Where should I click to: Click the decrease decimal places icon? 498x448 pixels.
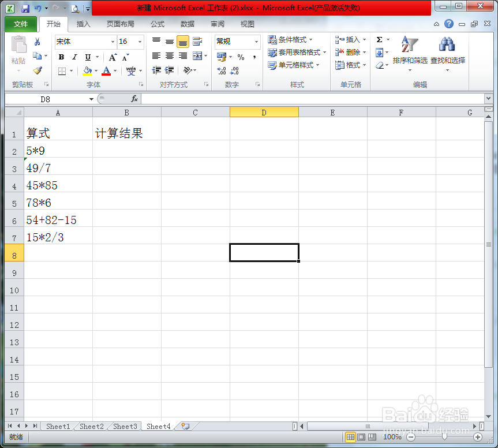(234, 70)
